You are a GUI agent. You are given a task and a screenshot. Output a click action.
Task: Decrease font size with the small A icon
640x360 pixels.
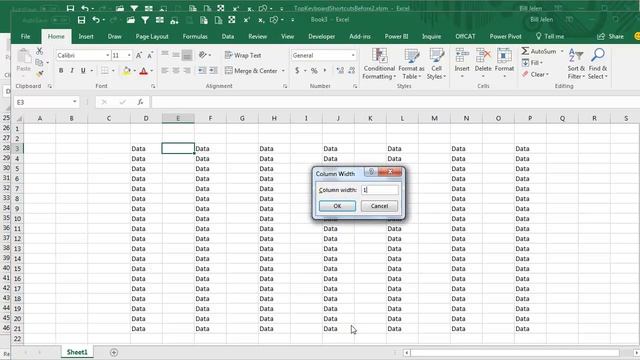(x=150, y=55)
